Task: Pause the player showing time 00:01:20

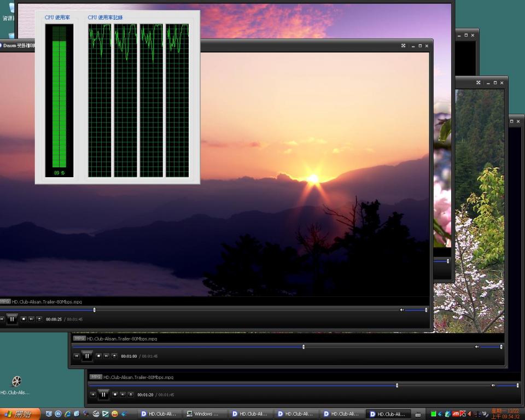Action: tap(103, 394)
